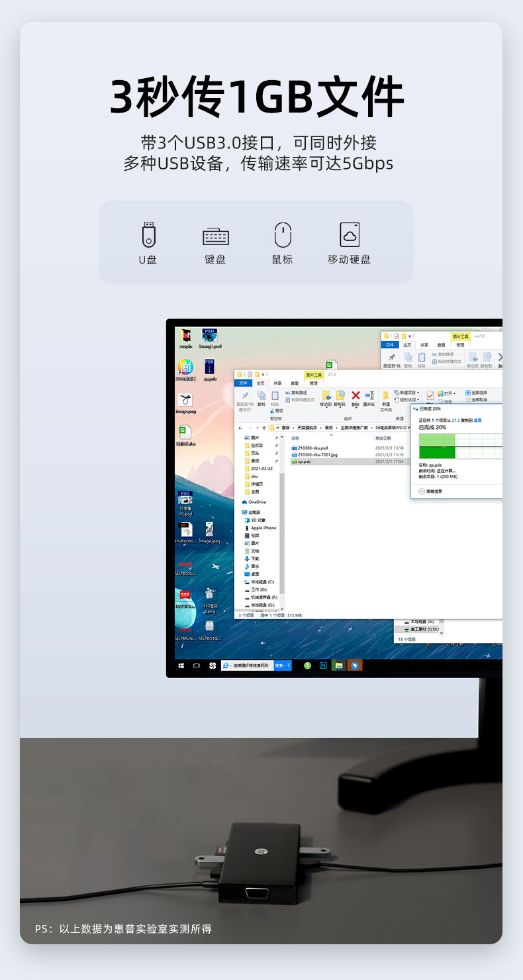Click the 键盘 keyboard icon
The height and width of the screenshot is (980, 523).
(x=216, y=236)
